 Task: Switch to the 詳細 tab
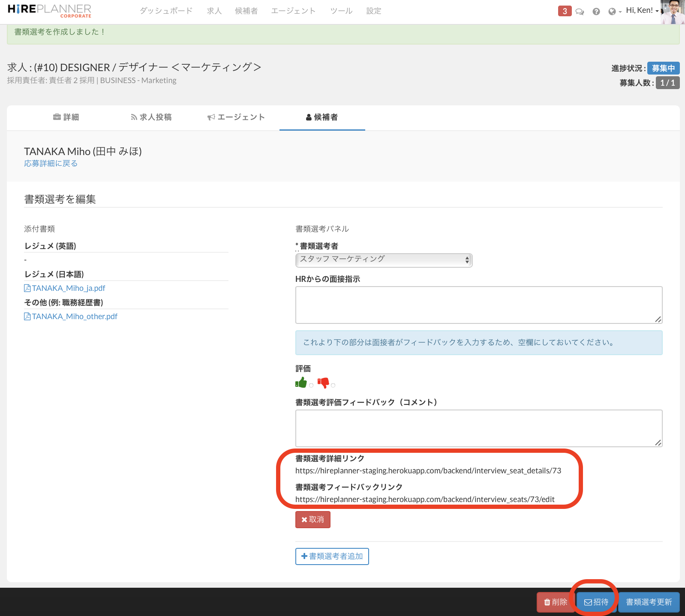[x=66, y=117]
